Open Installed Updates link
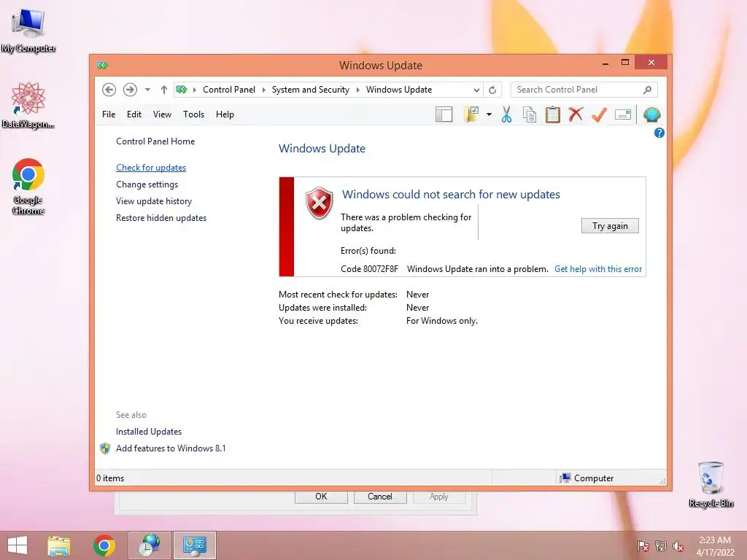747x560 pixels. point(149,432)
